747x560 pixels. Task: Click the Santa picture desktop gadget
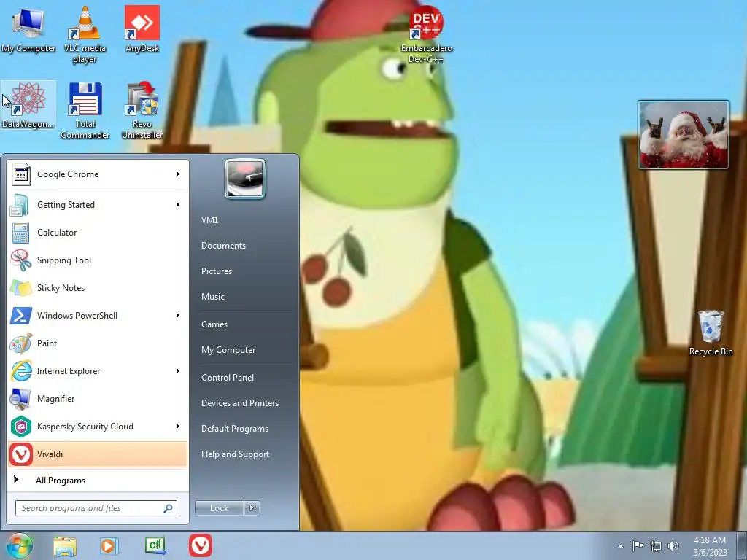click(x=683, y=135)
